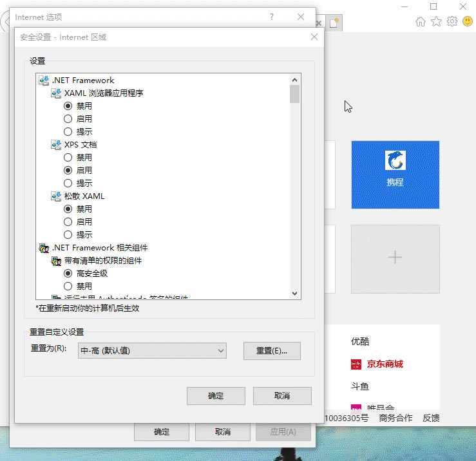Click 确定 in the 安全设置 dialog
This screenshot has height=461, width=476.
[216, 396]
